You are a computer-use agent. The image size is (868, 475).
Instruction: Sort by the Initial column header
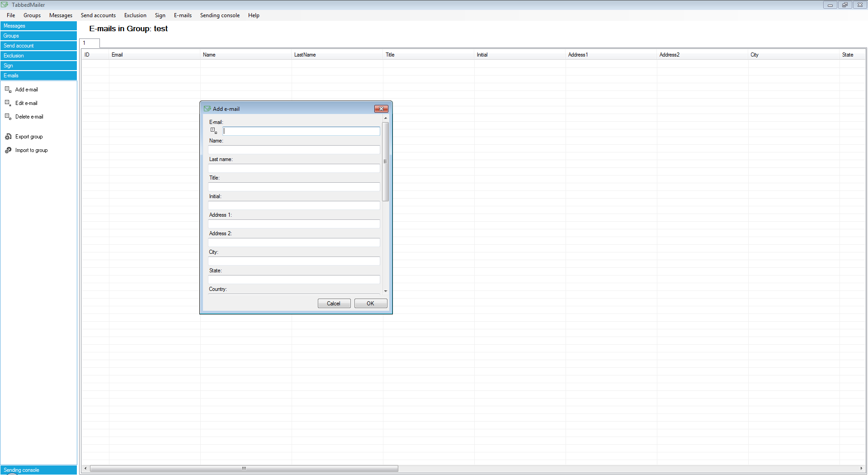[x=520, y=55]
